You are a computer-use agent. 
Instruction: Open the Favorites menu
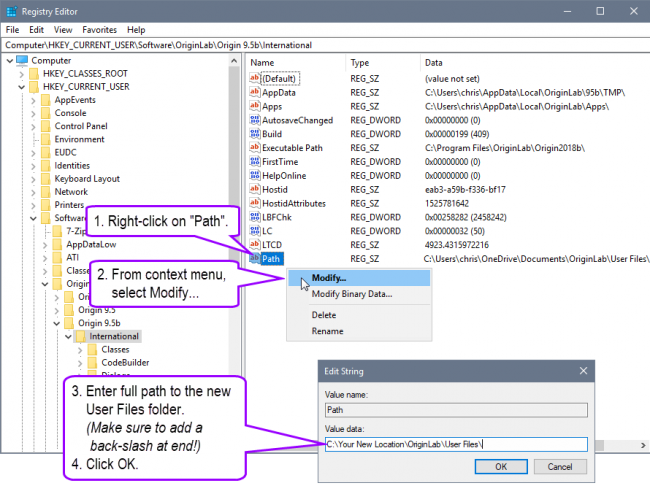click(99, 30)
